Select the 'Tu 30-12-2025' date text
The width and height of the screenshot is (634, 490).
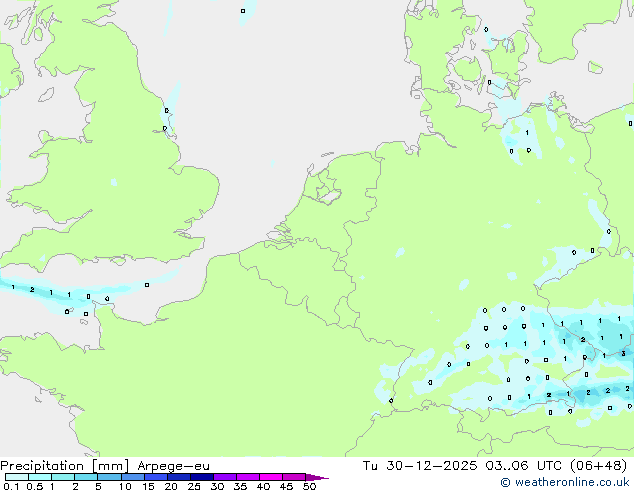click(x=419, y=466)
